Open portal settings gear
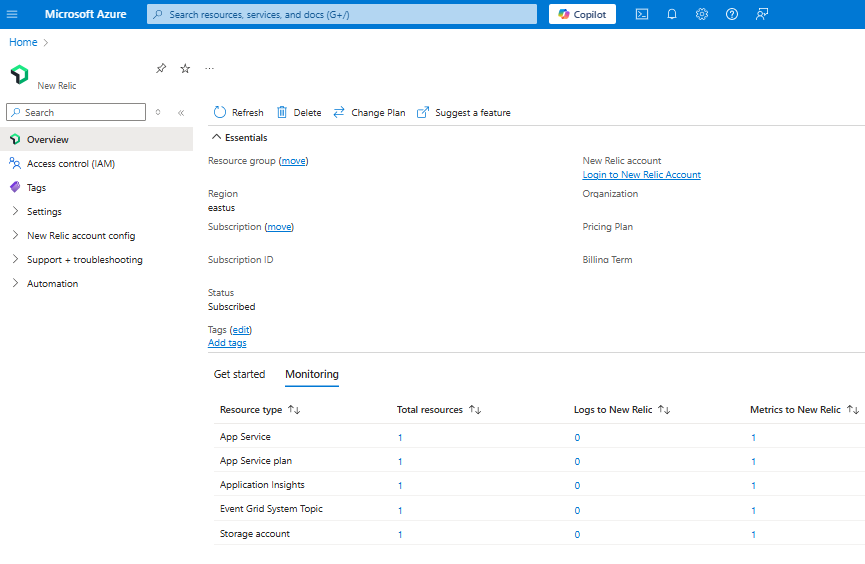The height and width of the screenshot is (564, 865). [702, 14]
